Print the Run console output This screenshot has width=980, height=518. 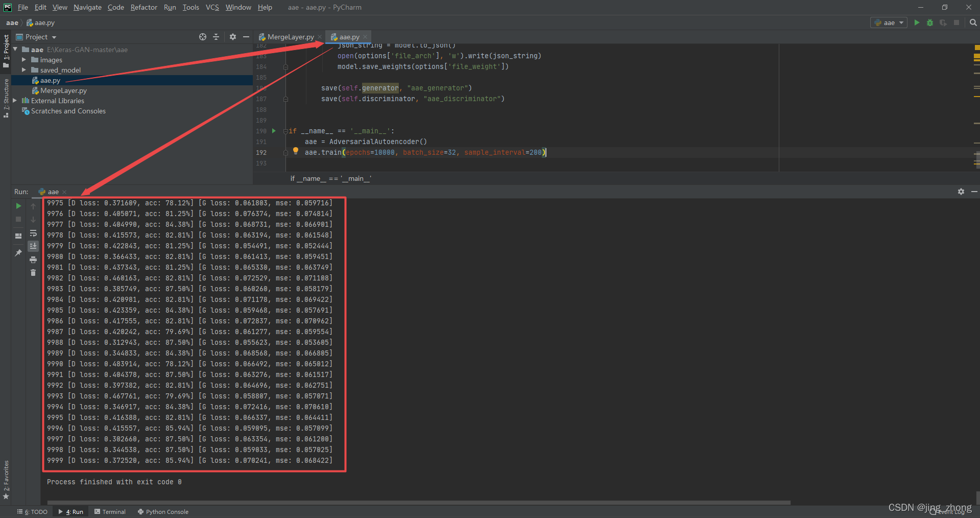pos(33,260)
